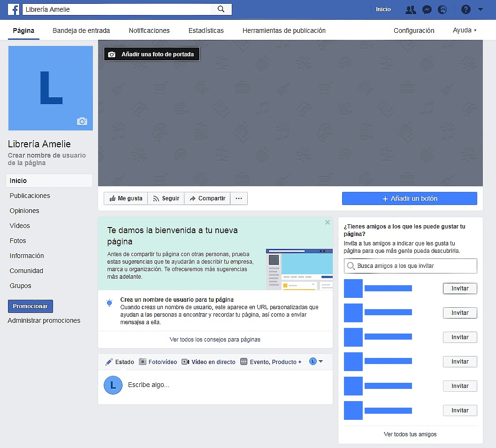Click the Facebook logo icon

14,9
